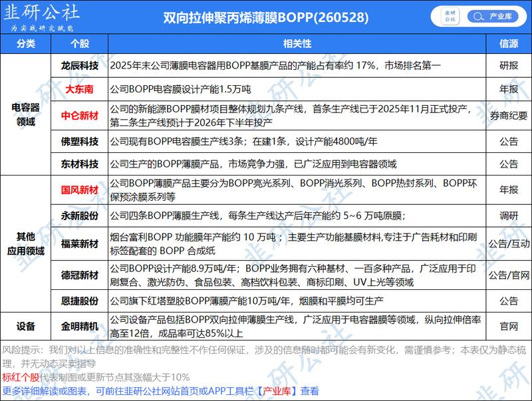Open the red 大东南 stock entry
532x401 pixels.
pos(79,89)
